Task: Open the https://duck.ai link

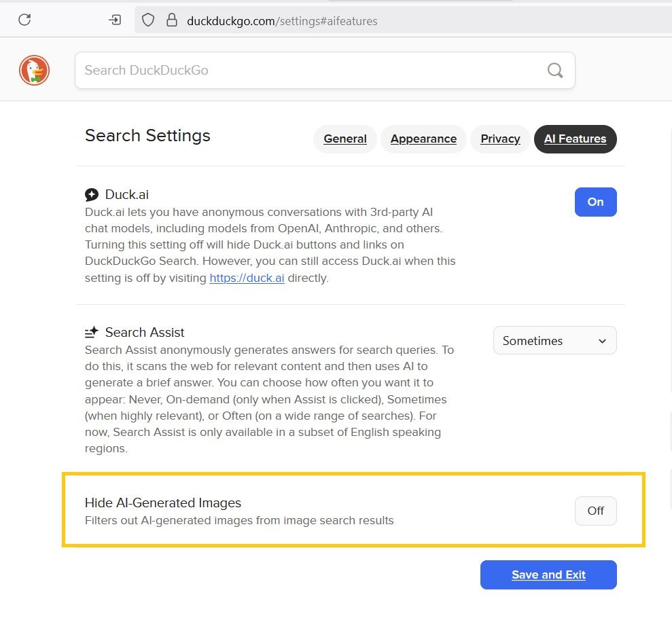Action: pyautogui.click(x=247, y=278)
